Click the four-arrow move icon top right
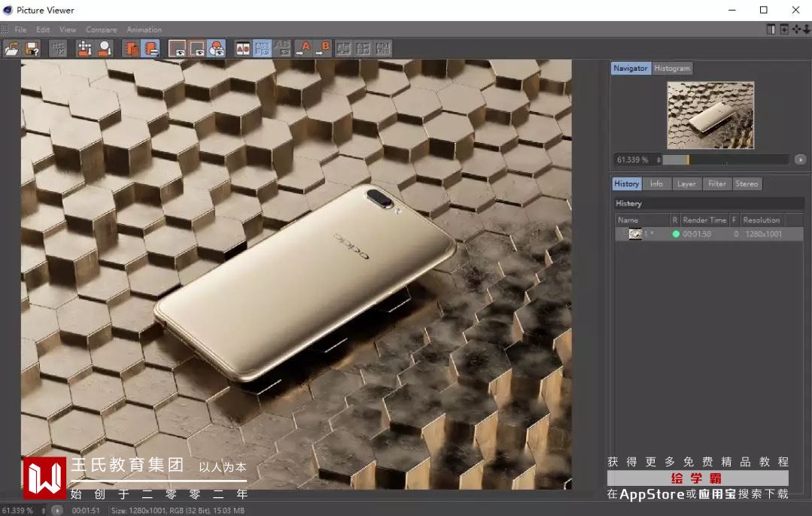This screenshot has width=812, height=516. coord(796,29)
